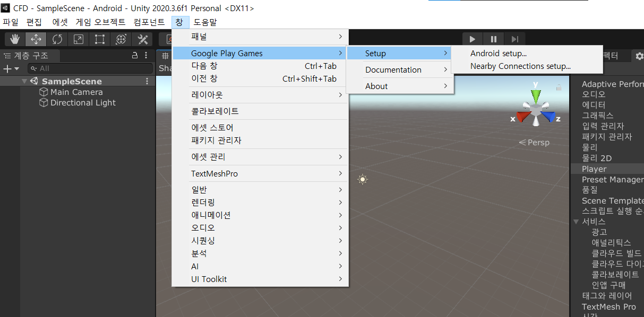This screenshot has height=317, width=644.
Task: Open the 도움말 menu
Action: coord(205,22)
